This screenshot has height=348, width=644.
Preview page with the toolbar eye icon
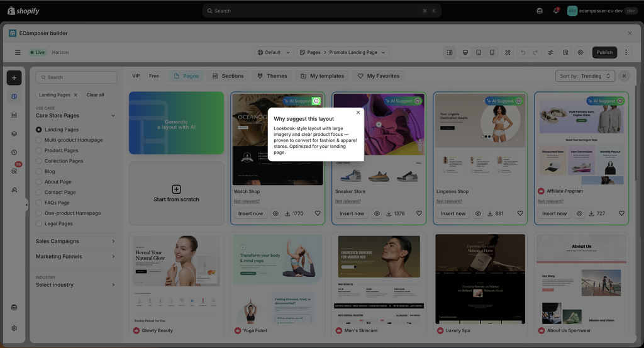coord(580,52)
